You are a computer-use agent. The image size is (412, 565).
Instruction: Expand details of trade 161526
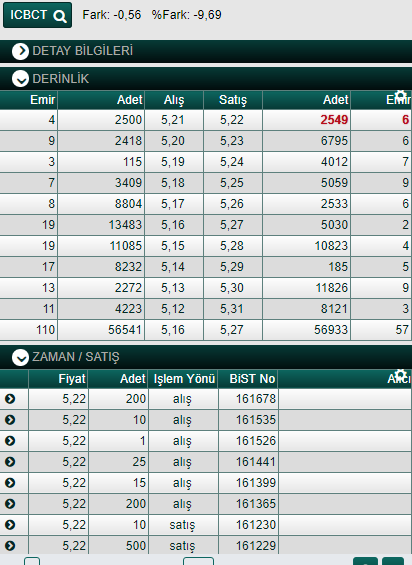(10, 441)
